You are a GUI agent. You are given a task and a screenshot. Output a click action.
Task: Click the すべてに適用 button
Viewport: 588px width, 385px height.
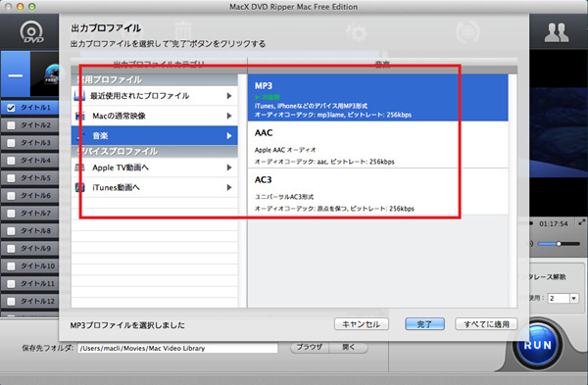point(486,324)
